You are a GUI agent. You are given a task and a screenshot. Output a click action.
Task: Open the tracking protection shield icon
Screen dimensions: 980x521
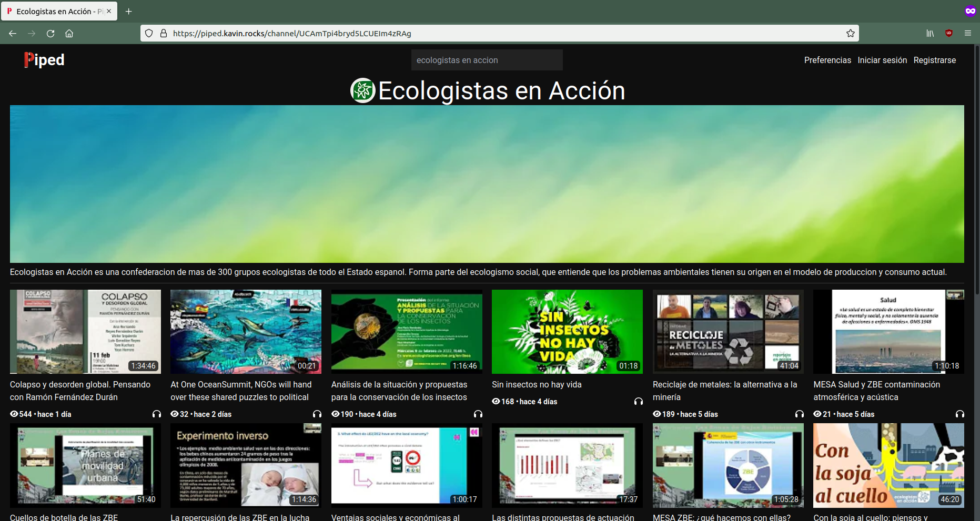coord(149,33)
